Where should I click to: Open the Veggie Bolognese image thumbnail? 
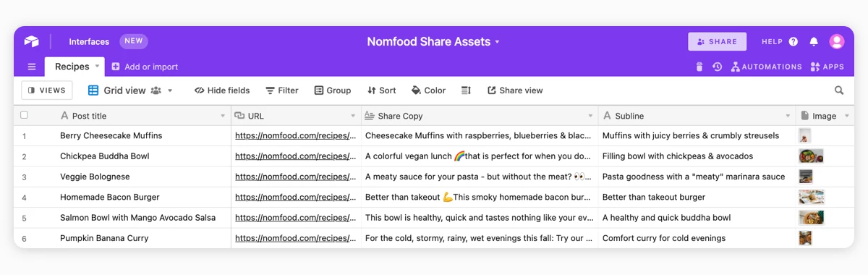806,177
